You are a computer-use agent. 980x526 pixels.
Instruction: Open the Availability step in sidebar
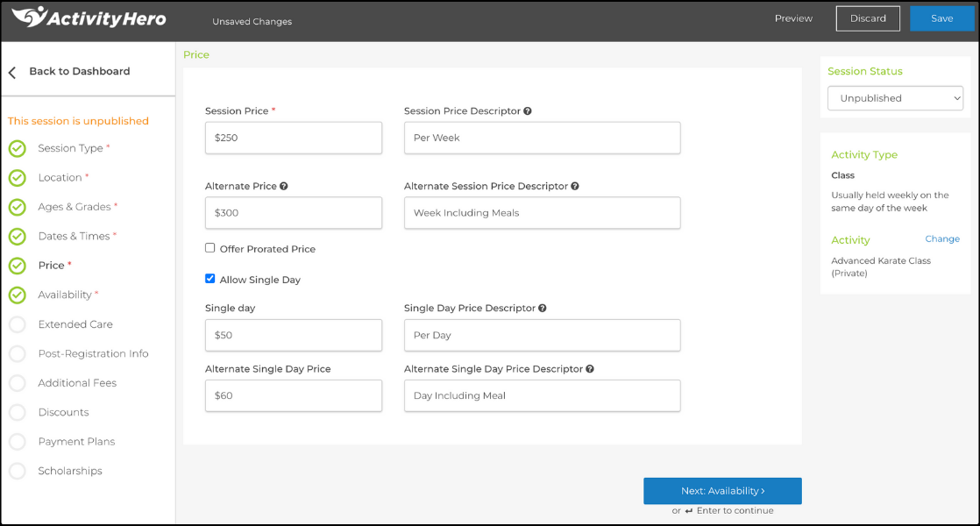65,295
